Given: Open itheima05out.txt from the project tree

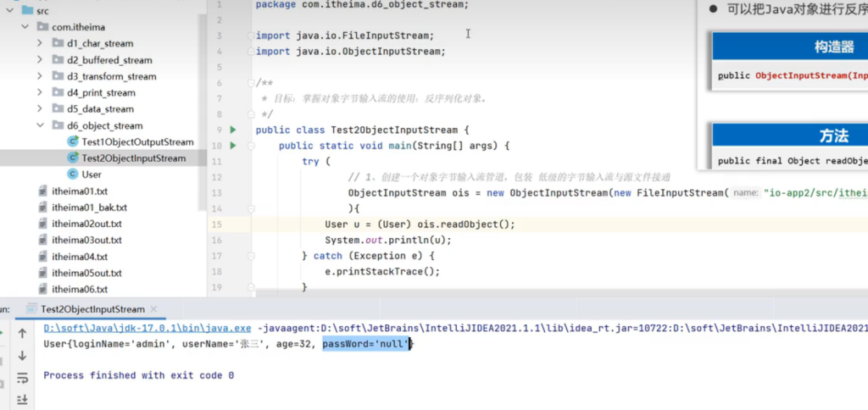Looking at the screenshot, I should click(86, 273).
